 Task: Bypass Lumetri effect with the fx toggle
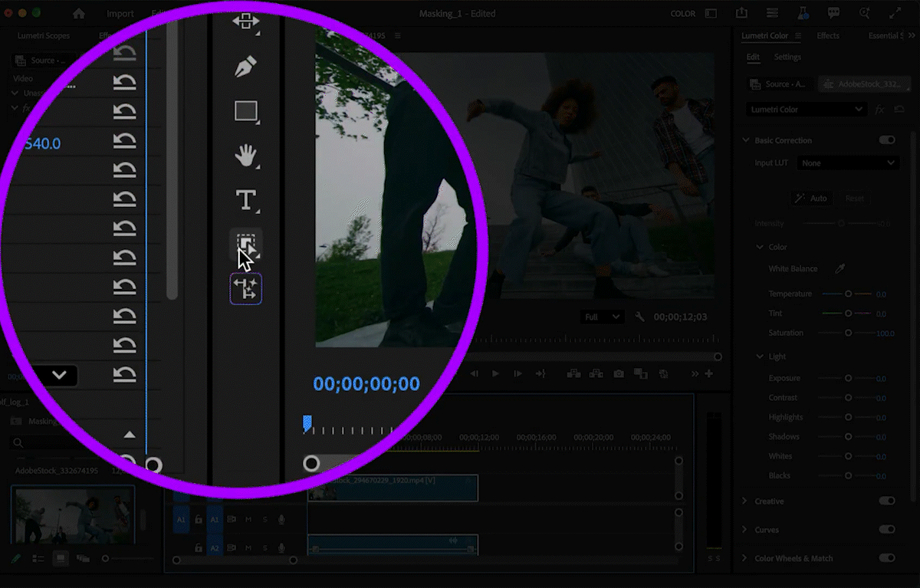tap(879, 110)
